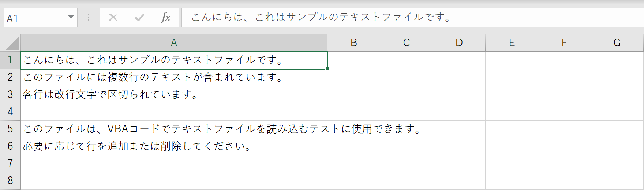The width and height of the screenshot is (644, 190).
Task: Select column A header
Action: pos(174,43)
